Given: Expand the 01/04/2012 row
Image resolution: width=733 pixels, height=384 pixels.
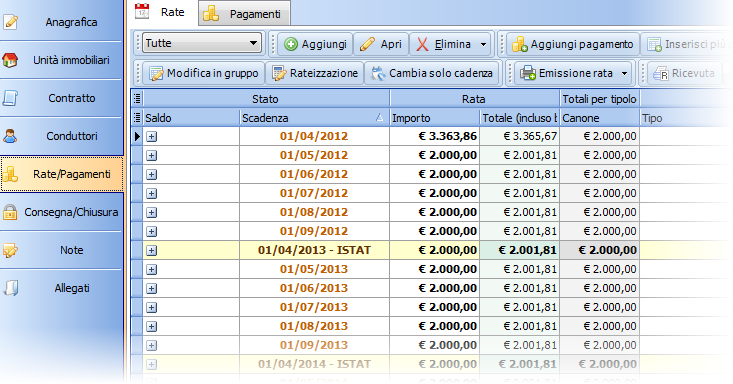Looking at the screenshot, I should (x=151, y=137).
